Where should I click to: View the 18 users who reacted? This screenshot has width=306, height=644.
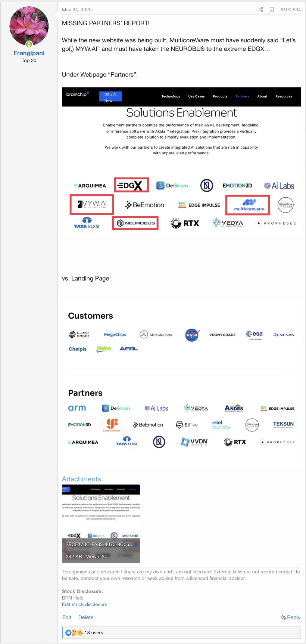click(94, 633)
